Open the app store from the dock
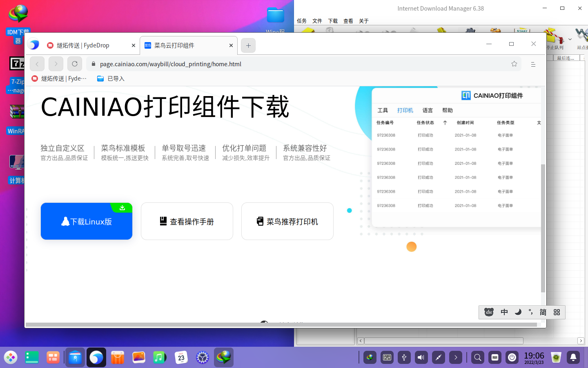Screen dimensions: 588x368 point(118,357)
